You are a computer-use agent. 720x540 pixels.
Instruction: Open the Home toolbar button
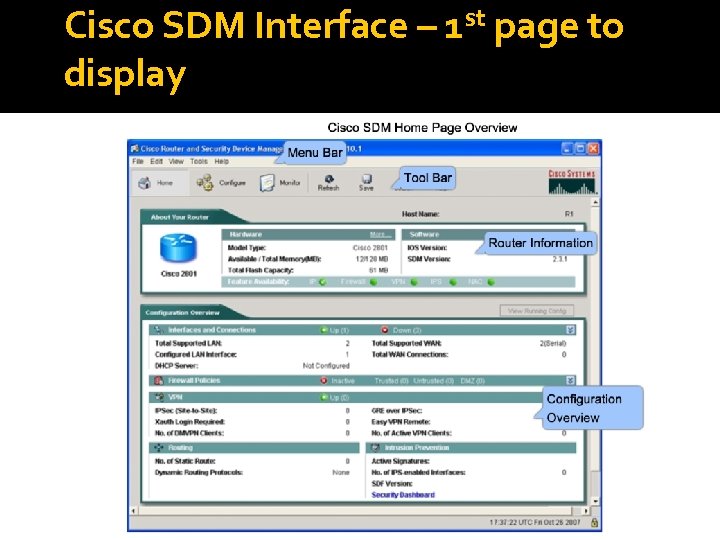(x=159, y=183)
